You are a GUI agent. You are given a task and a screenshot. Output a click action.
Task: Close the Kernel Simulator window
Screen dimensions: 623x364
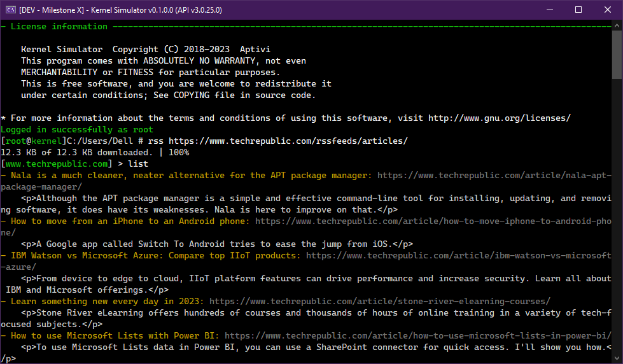click(x=608, y=10)
